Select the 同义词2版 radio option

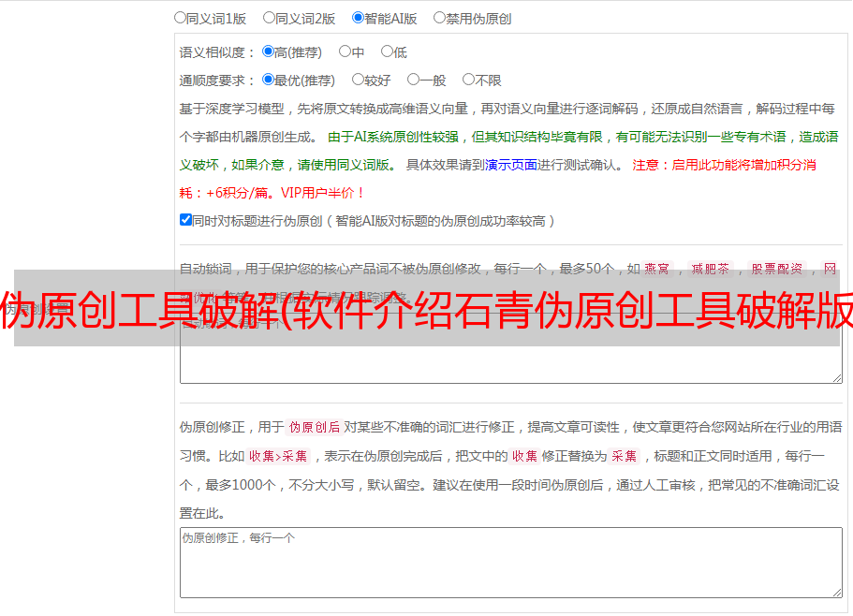click(x=269, y=18)
